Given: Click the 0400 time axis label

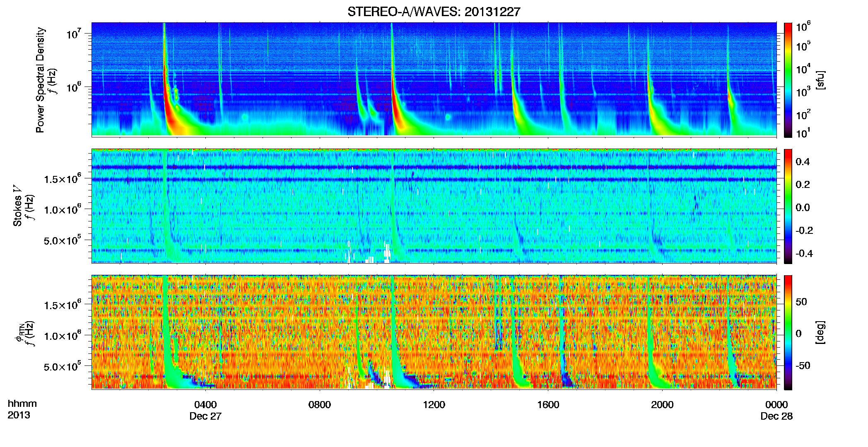Looking at the screenshot, I should (205, 404).
